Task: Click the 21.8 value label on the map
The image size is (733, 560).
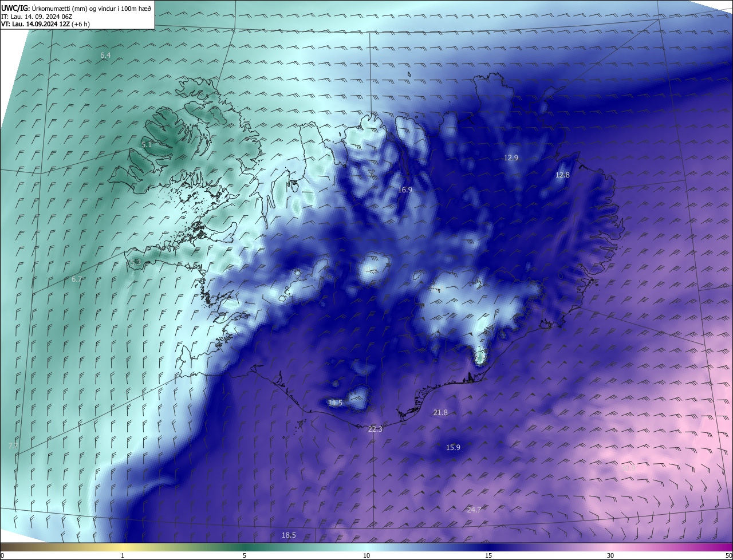Action: 440,412
